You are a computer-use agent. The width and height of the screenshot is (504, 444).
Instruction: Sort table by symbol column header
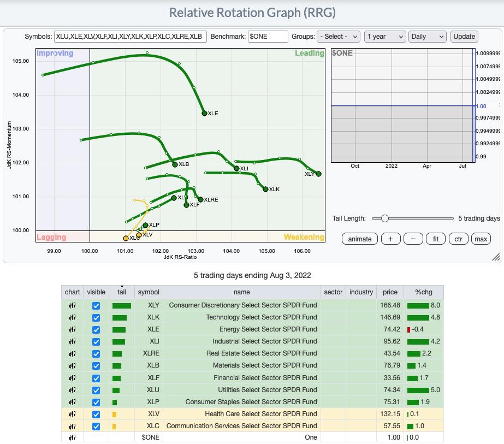tap(149, 292)
